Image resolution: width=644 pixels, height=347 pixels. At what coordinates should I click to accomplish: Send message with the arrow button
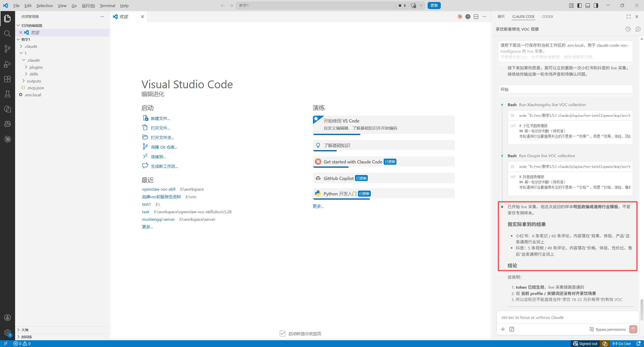pos(633,329)
